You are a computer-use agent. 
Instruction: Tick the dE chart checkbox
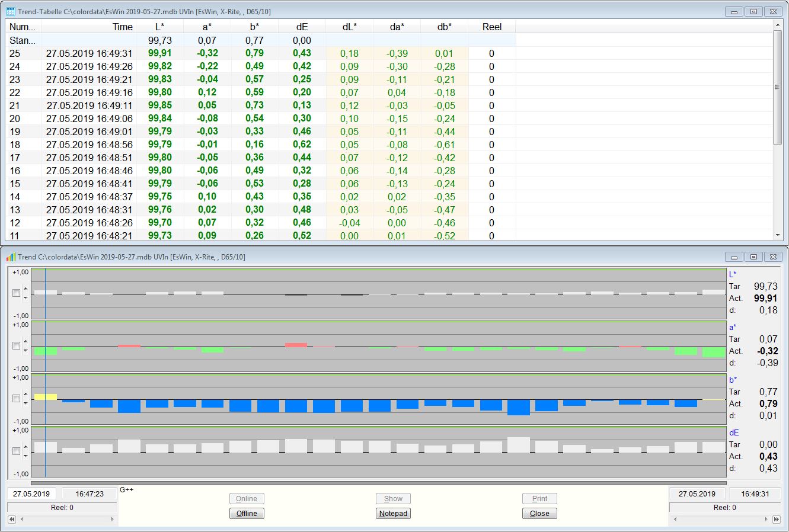tap(17, 451)
